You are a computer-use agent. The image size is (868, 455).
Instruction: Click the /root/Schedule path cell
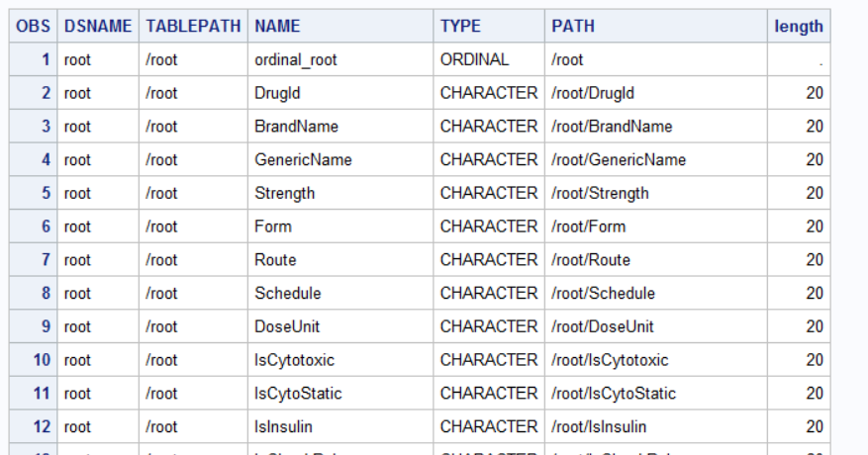(x=603, y=293)
